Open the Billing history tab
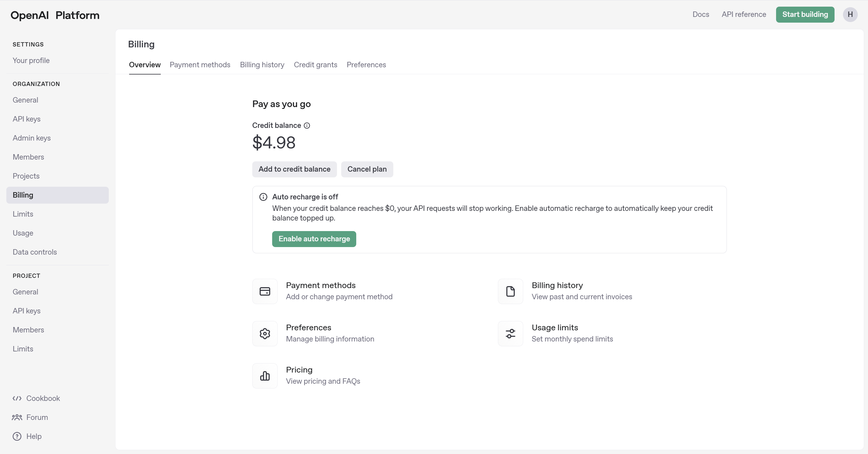Screen dimensions: 868x454 coord(262,65)
